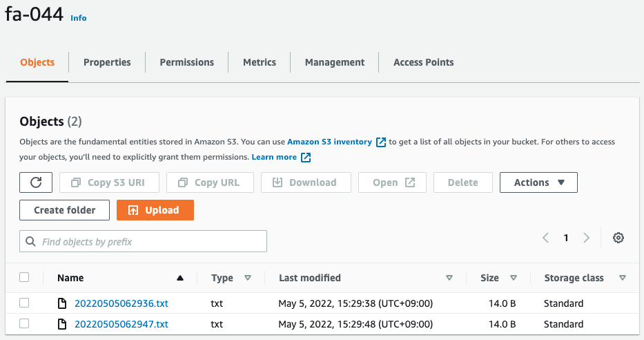Click the Size column header text

(489, 278)
